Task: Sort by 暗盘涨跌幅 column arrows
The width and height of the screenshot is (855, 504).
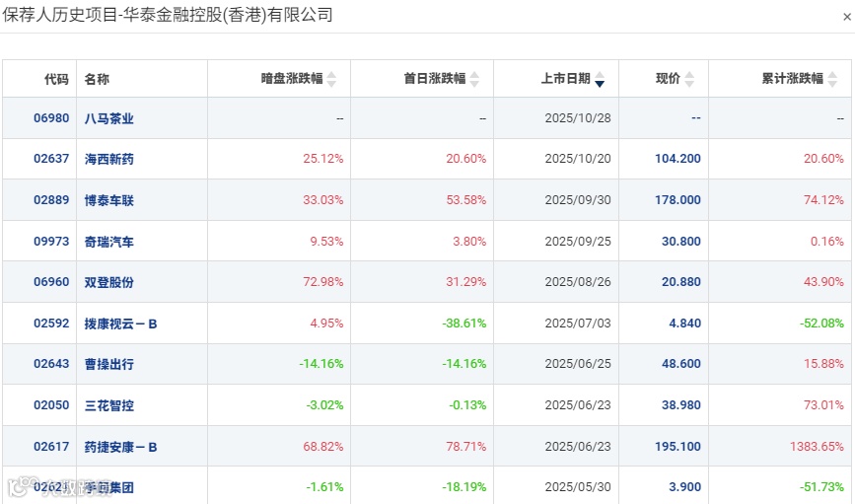Action: pos(331,79)
